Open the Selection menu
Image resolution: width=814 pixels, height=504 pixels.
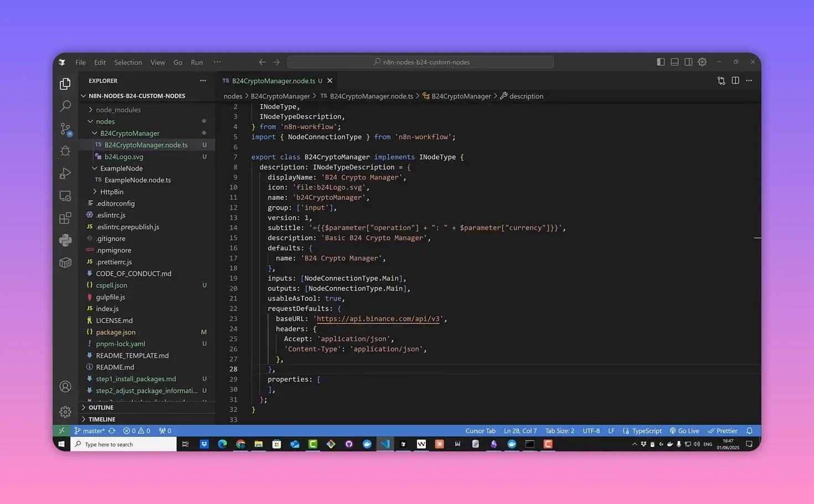click(128, 62)
